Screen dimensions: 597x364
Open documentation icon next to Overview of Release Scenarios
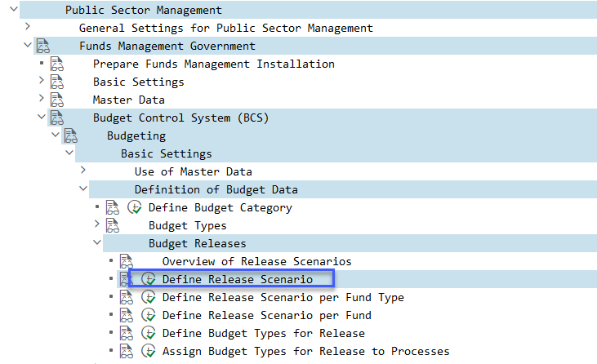(127, 261)
